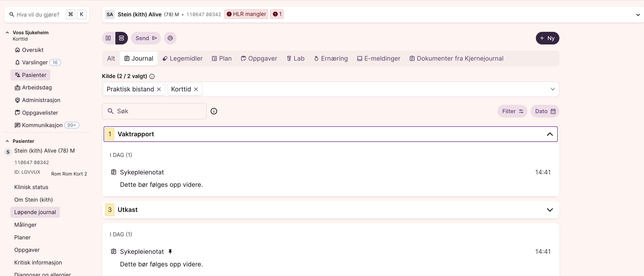Remove the Korttid source chip
Viewport: 644px width, 276px height.
pyautogui.click(x=196, y=89)
